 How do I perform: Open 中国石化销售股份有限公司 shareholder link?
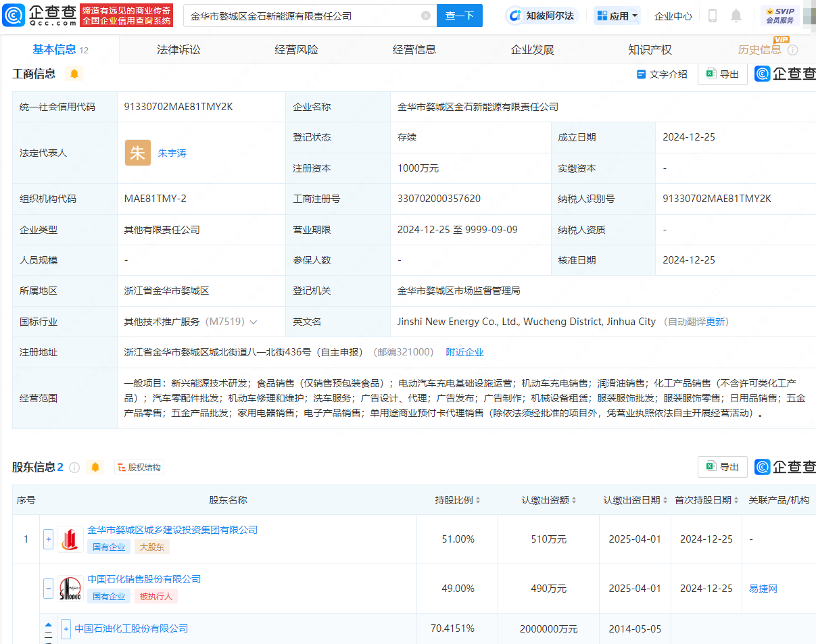coord(144,579)
